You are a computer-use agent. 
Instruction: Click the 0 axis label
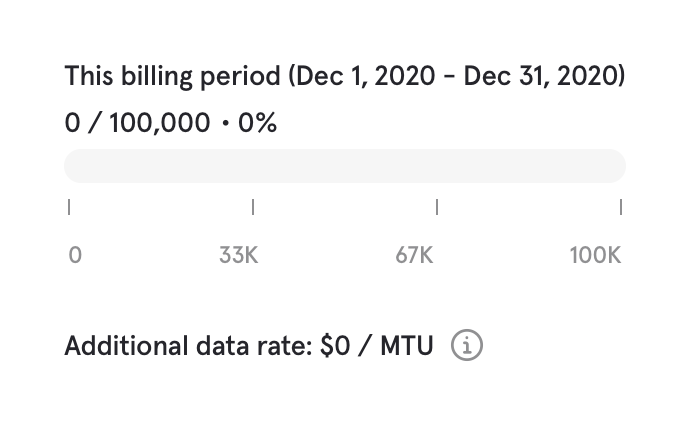tap(75, 255)
